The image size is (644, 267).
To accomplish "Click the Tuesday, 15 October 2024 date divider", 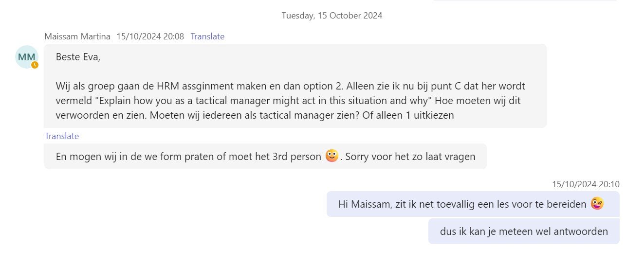I will click(x=331, y=16).
